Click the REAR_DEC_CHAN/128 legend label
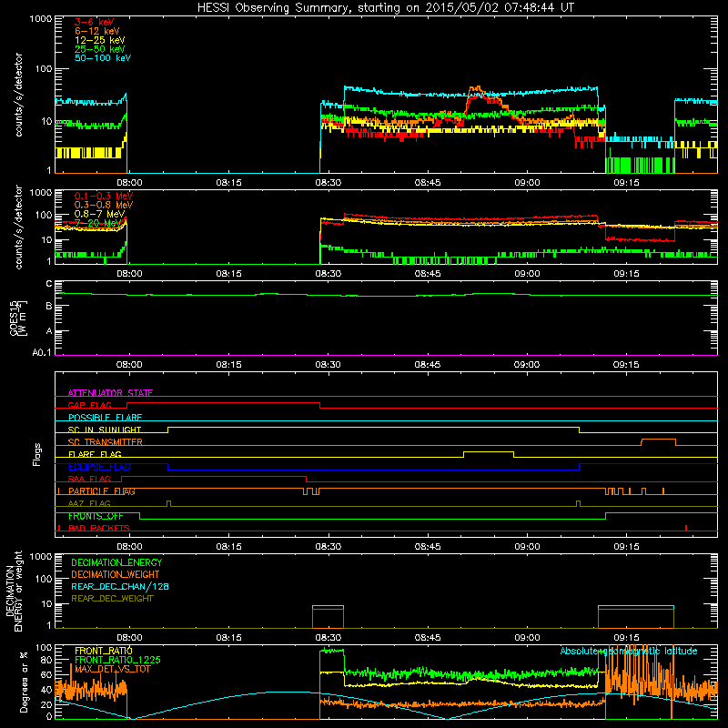This screenshot has height=728, width=728. pos(120,586)
